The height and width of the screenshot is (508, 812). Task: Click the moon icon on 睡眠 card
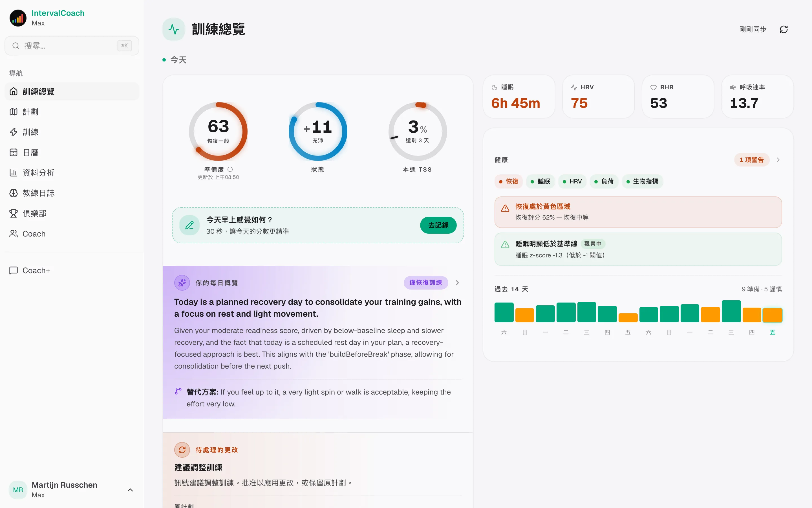point(495,87)
